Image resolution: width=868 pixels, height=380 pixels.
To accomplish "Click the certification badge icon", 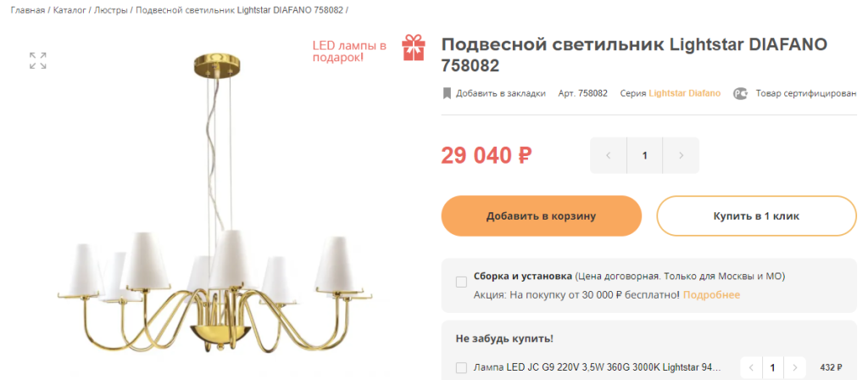I will [x=741, y=93].
